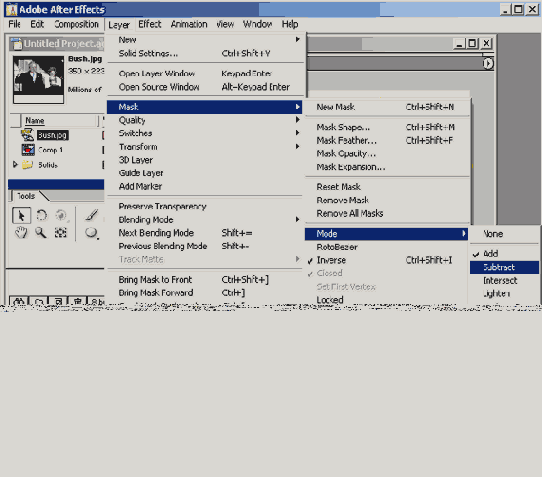The height and width of the screenshot is (477, 542).
Task: Select the Orbit Camera tool
Action: (61, 215)
